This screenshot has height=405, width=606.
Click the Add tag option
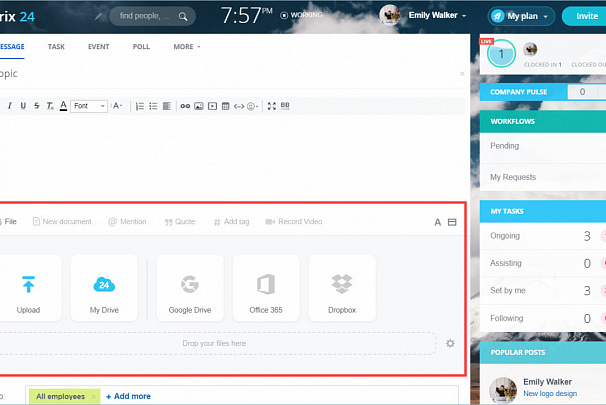coord(232,222)
